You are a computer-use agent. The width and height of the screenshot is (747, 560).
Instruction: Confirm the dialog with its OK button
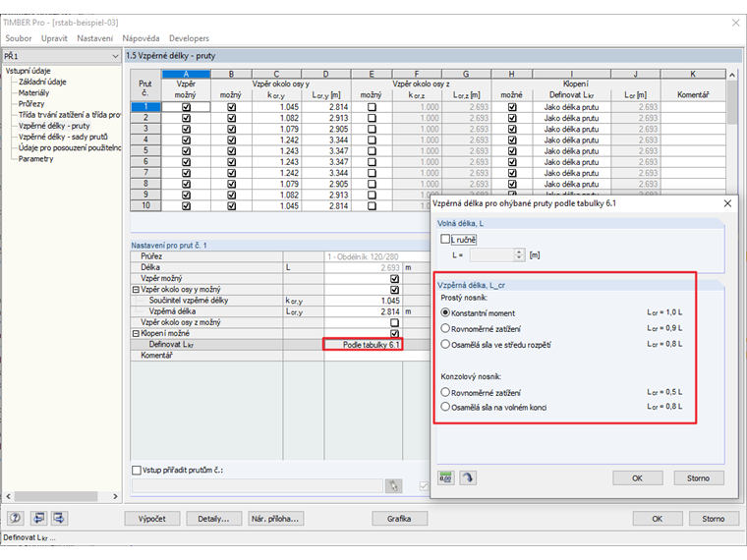pyautogui.click(x=638, y=478)
